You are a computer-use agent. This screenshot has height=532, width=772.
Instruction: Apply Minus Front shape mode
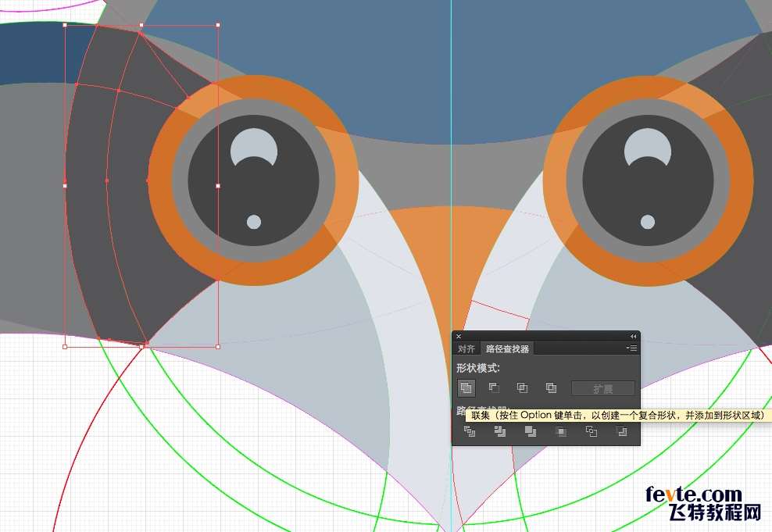tap(494, 387)
